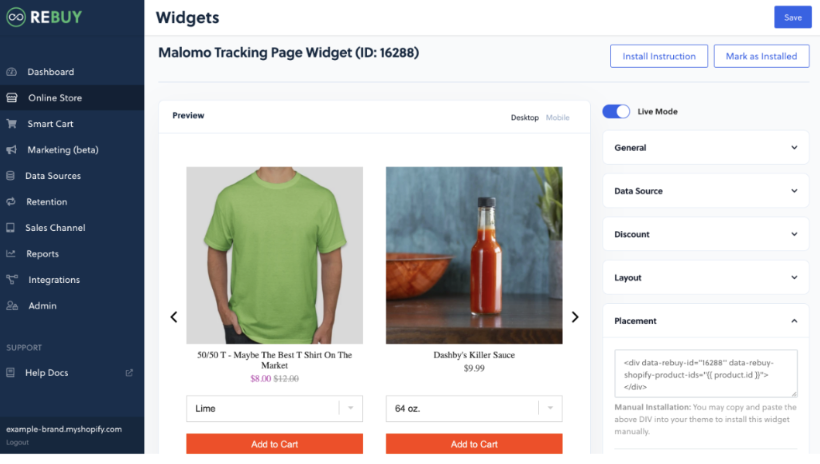The width and height of the screenshot is (820, 464).
Task: Open the Lime variant dropdown
Action: click(274, 408)
